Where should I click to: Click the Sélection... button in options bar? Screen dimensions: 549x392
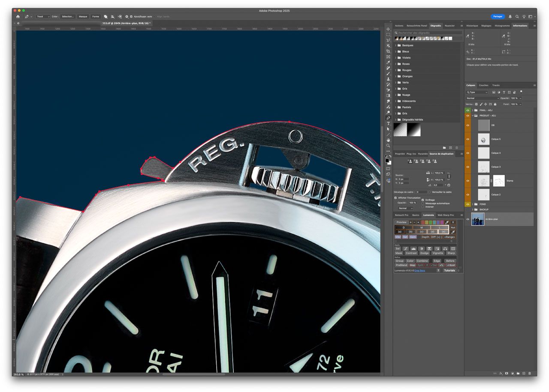tap(68, 16)
